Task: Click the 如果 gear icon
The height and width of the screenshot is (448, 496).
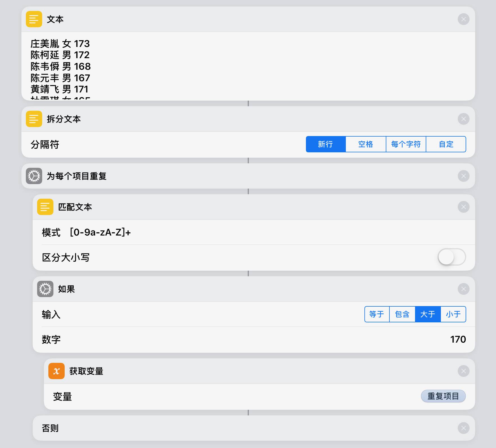Action: coord(45,289)
